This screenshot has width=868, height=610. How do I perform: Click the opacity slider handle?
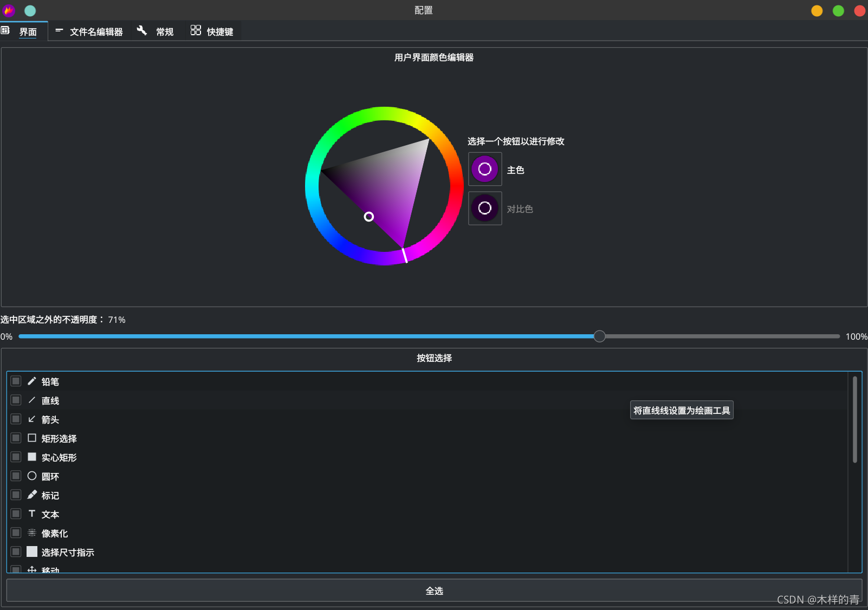point(599,336)
